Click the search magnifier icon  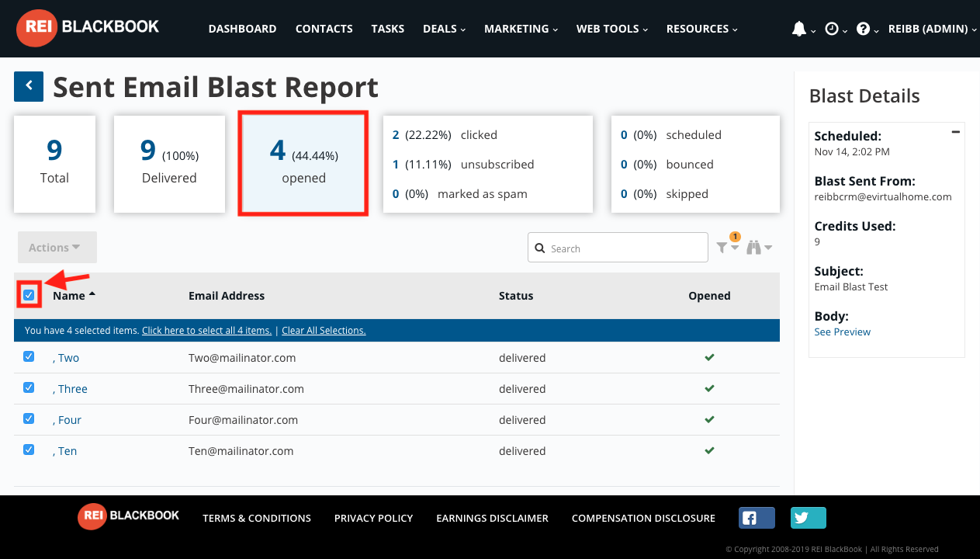point(540,248)
